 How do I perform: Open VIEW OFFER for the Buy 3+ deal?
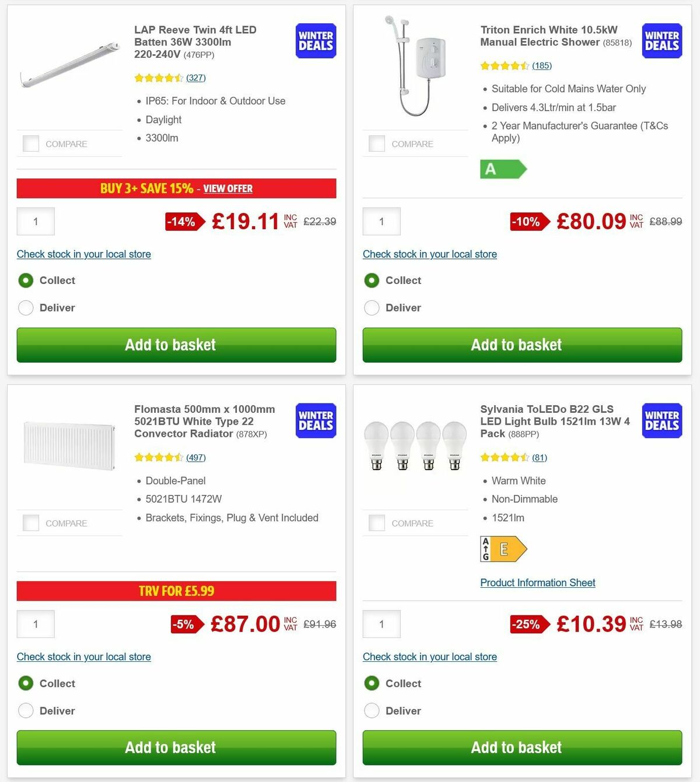[228, 188]
